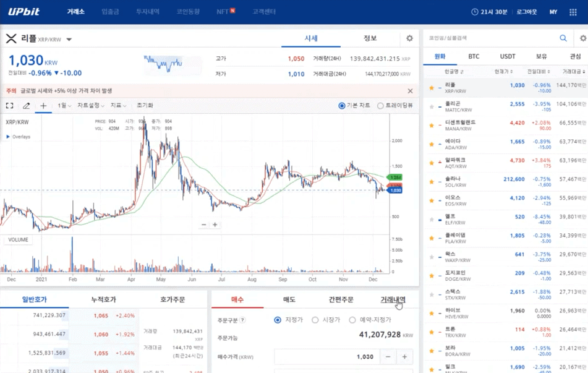The image size is (588, 373).
Task: Close the global price warning banner
Action: click(411, 91)
